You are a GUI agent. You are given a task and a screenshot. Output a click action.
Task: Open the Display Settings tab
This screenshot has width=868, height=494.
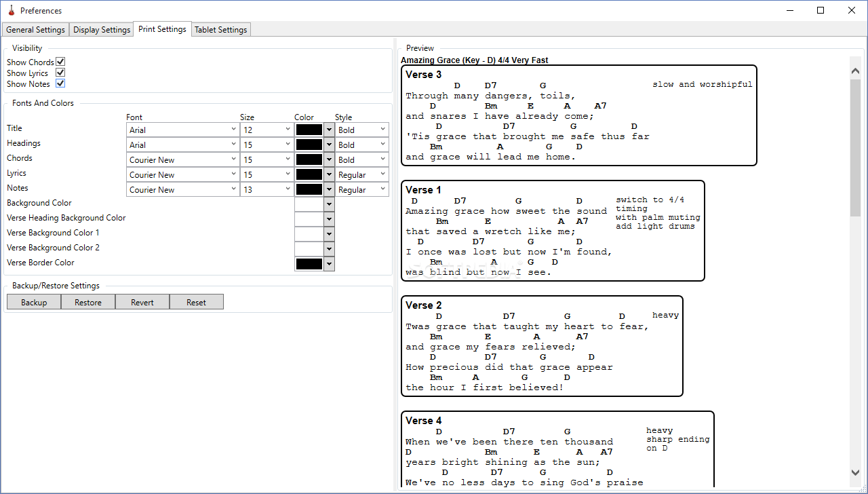102,30
